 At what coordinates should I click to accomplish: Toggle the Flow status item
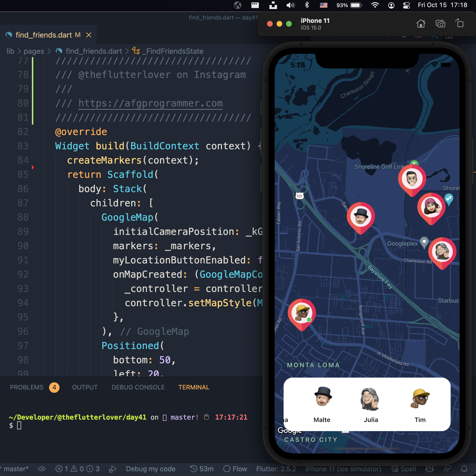[235, 469]
